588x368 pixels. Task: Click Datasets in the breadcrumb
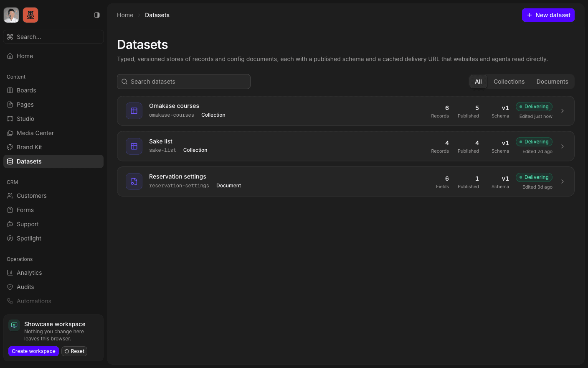coord(157,15)
